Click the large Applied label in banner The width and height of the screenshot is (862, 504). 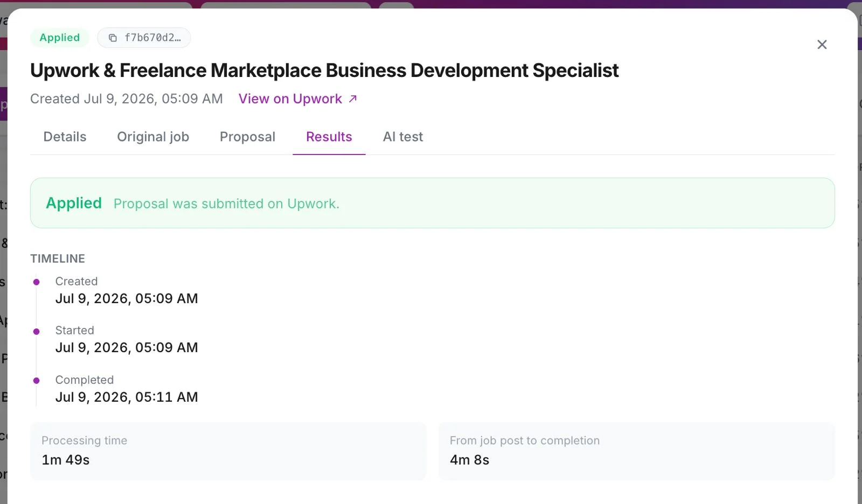coord(74,203)
